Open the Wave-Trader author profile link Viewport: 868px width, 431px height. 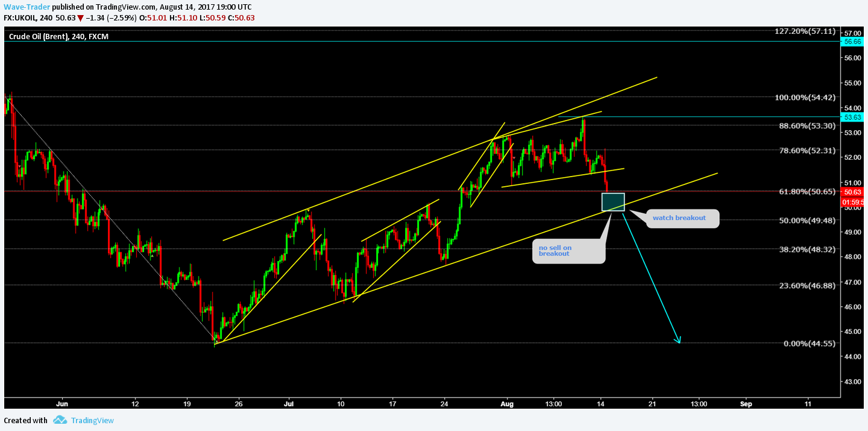(27, 7)
